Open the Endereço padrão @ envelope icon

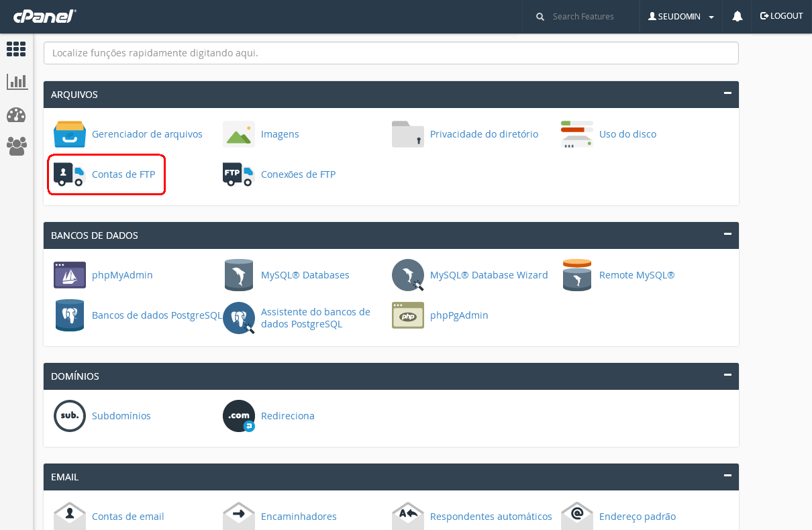(577, 516)
